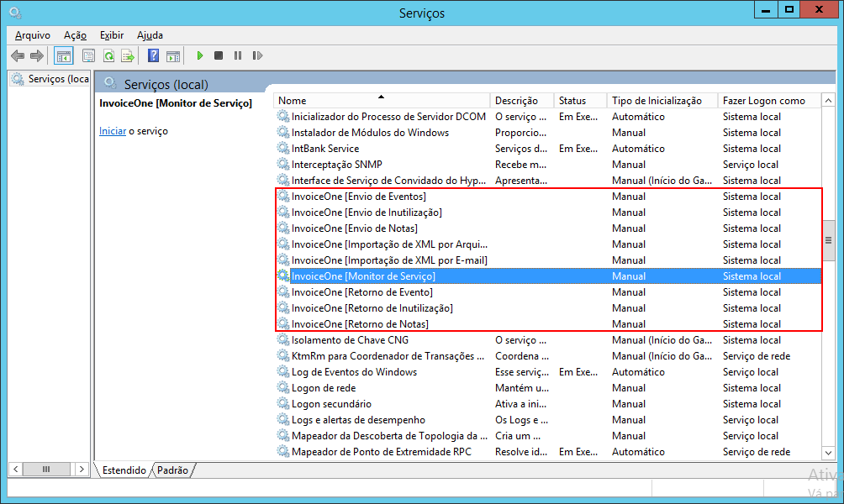Click the Pause Service toolbar icon
The height and width of the screenshot is (504, 844).
tap(238, 55)
